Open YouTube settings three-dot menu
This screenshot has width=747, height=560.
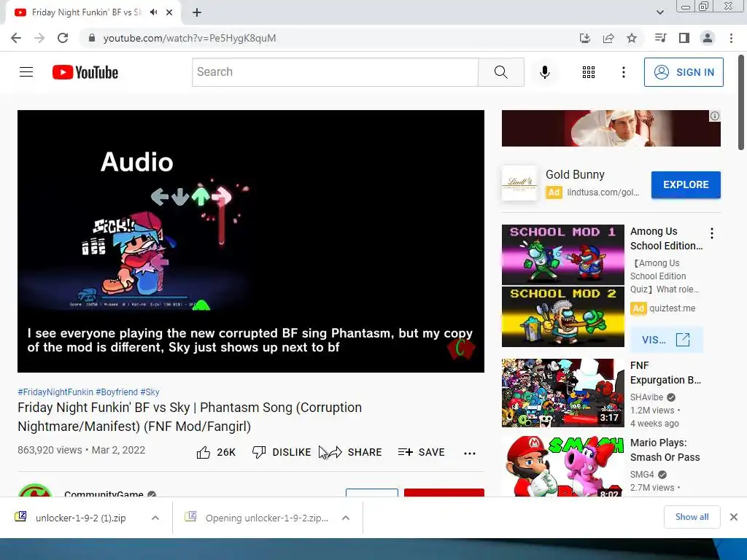click(623, 72)
